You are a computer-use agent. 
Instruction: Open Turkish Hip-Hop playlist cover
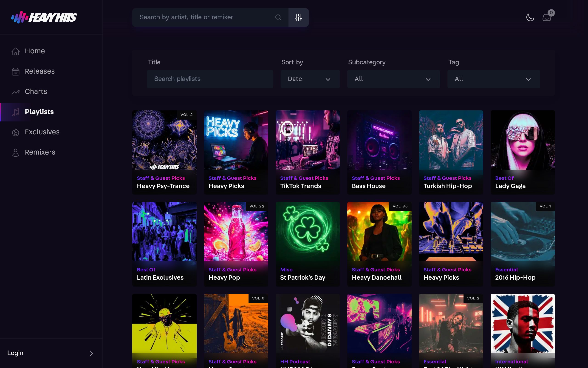click(451, 140)
